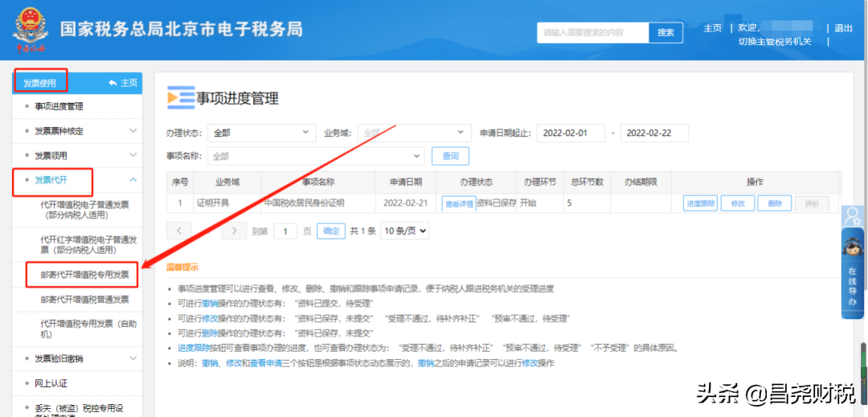
Task: Open 事项进度管理 in the sidebar
Action: (59, 106)
